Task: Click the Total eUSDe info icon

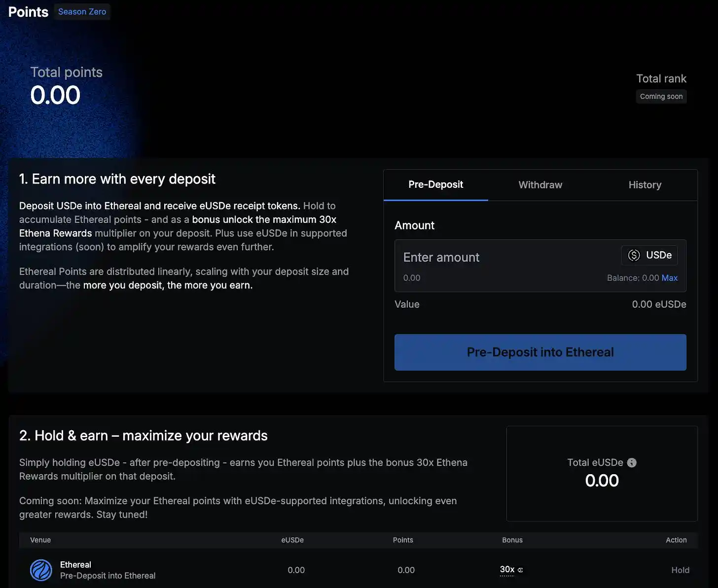Action: [632, 463]
